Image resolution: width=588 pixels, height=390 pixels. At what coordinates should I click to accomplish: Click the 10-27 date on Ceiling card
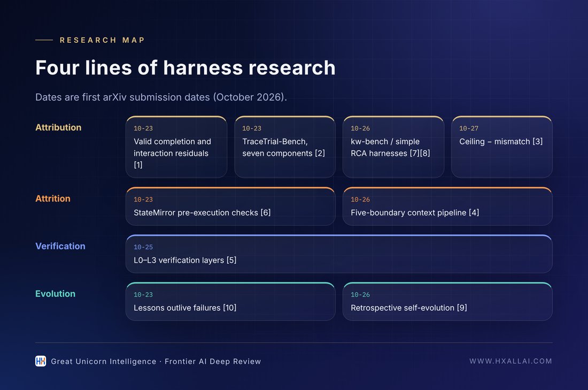[x=469, y=128]
